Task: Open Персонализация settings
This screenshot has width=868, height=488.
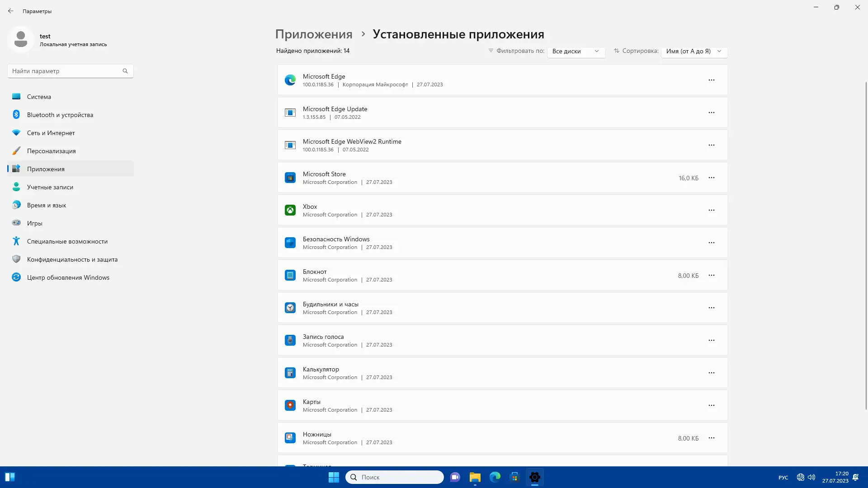Action: [x=51, y=151]
